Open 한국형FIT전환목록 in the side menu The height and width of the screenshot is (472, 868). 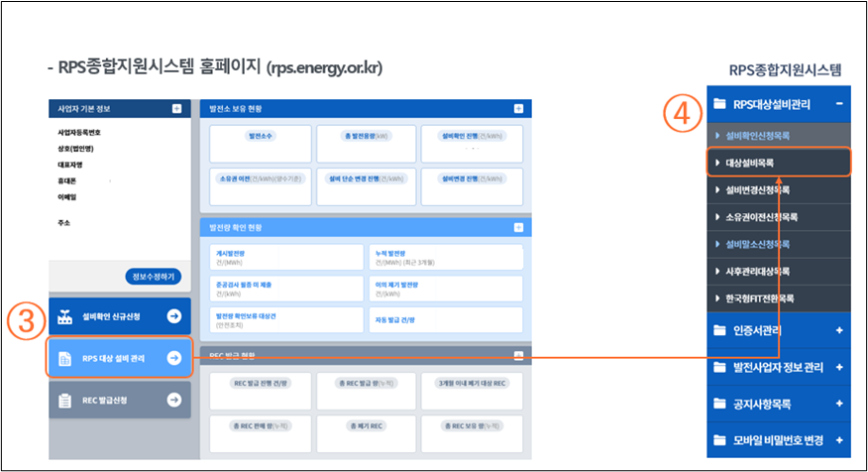(x=778, y=298)
